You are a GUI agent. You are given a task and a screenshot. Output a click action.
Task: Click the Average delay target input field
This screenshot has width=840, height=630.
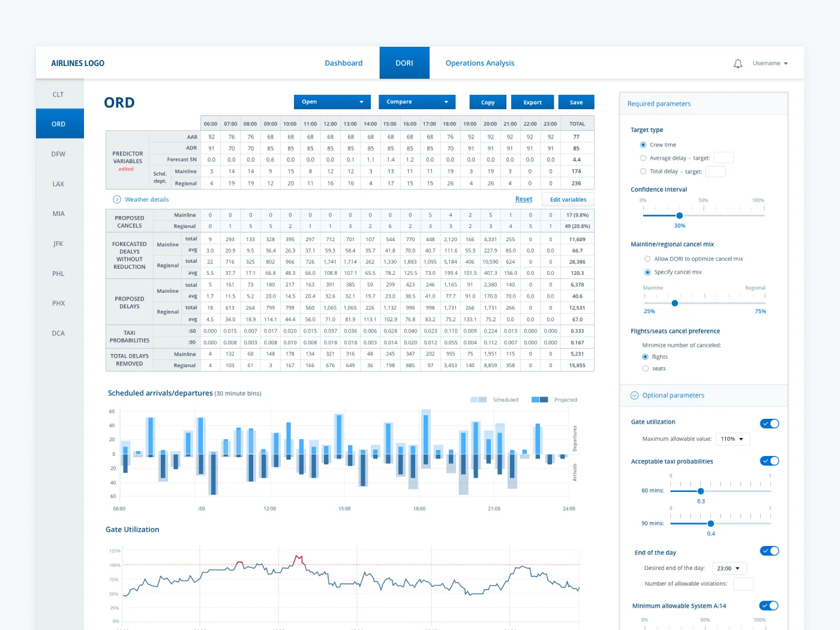coord(723,158)
